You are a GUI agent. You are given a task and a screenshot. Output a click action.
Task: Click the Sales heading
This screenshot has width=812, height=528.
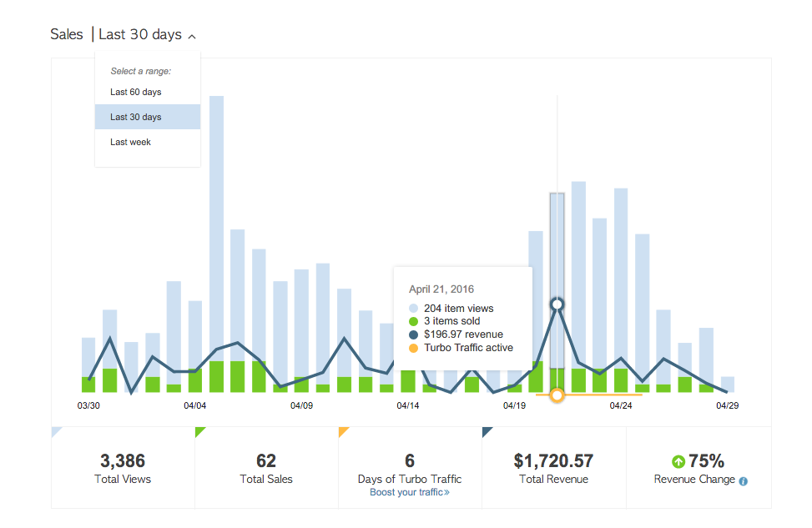tap(67, 34)
